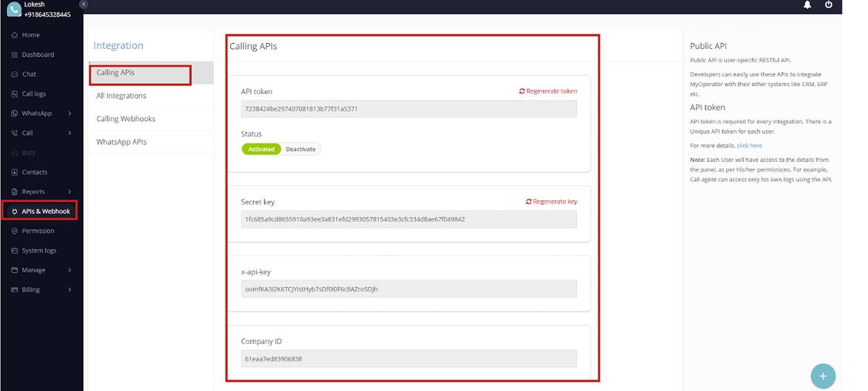Collapse sidebar using the arrow icon
868x391 pixels.
(83, 4)
